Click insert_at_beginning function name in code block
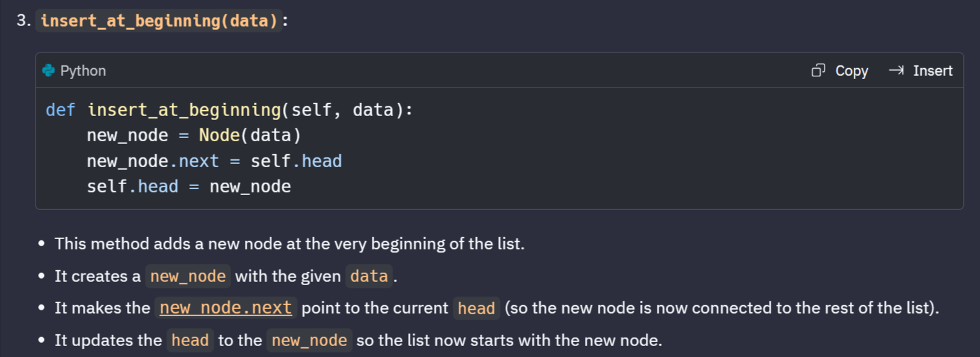Viewport: 980px width, 357px height. click(x=184, y=110)
